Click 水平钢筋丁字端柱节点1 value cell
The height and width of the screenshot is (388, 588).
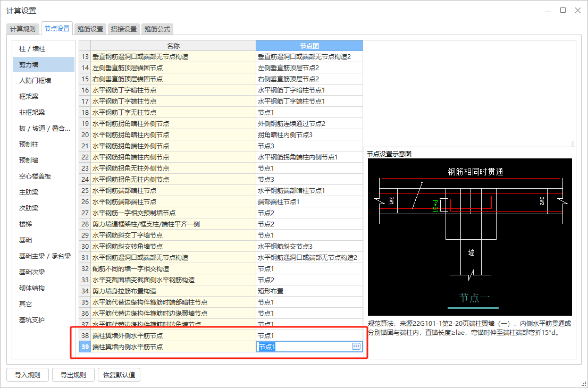coord(309,101)
